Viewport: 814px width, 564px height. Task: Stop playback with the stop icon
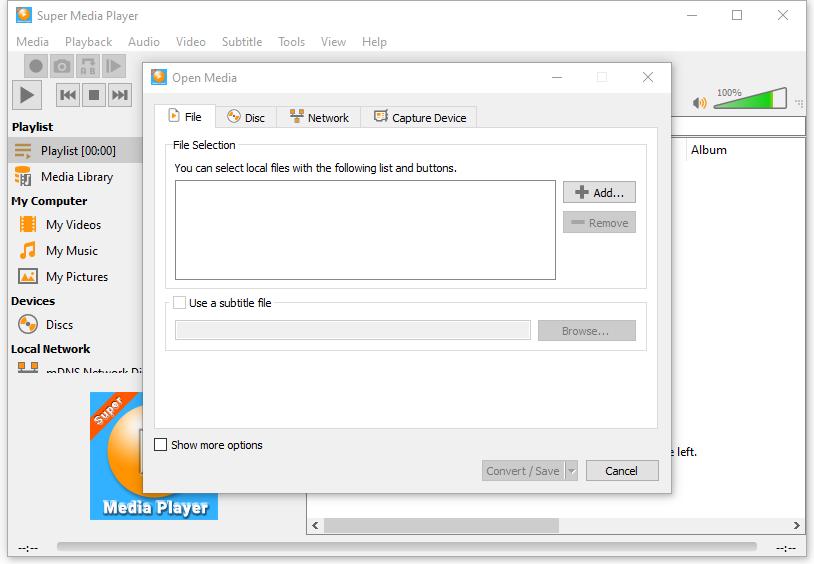click(94, 95)
